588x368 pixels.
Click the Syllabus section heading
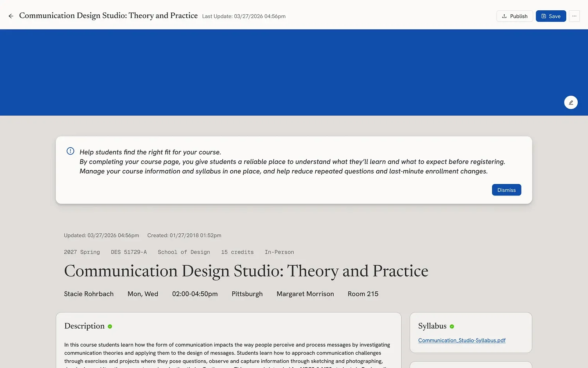[x=432, y=326]
